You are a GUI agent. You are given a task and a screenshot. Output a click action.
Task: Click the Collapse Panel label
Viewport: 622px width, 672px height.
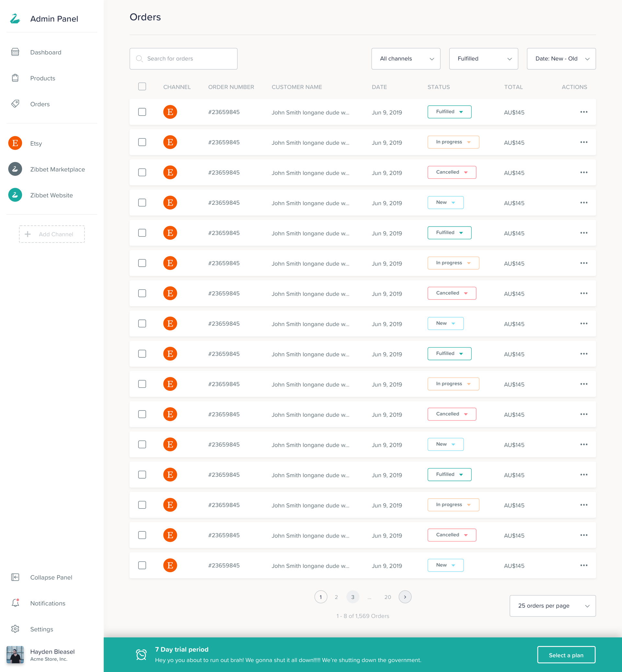tap(51, 577)
